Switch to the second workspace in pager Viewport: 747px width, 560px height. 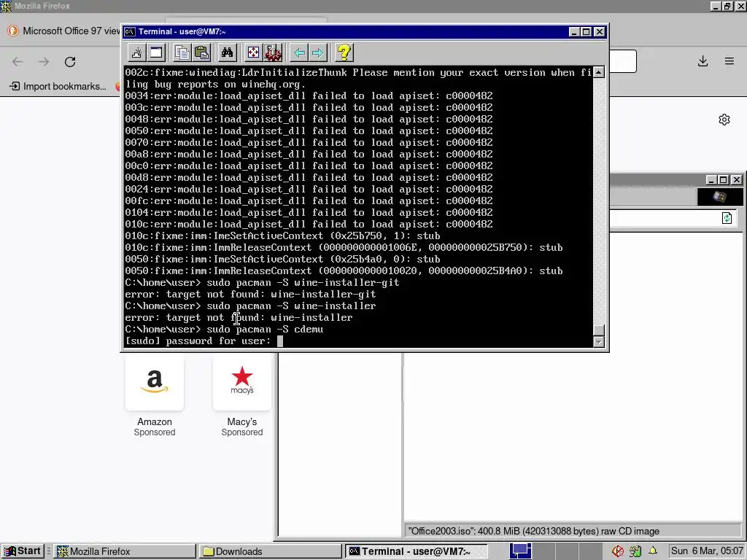click(x=543, y=551)
